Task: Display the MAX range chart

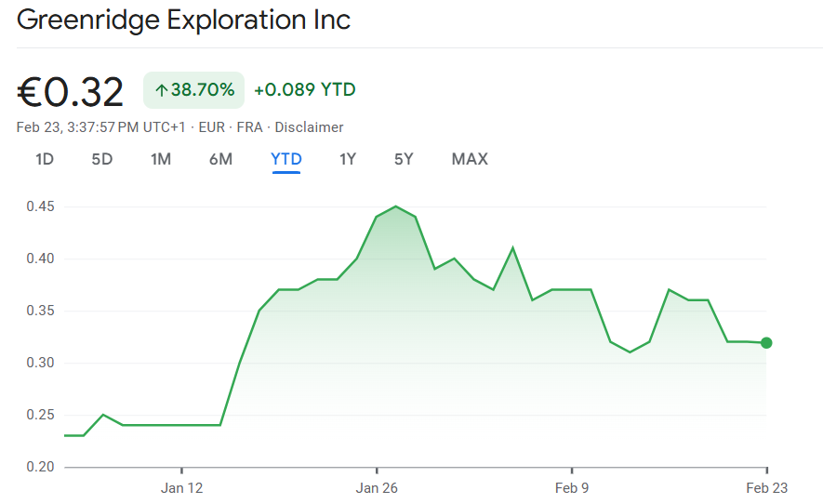Action: (x=470, y=159)
